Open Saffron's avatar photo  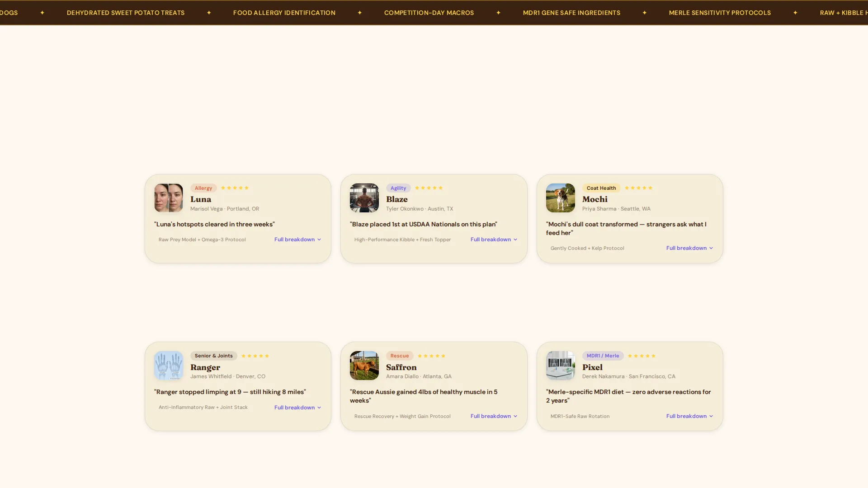364,366
